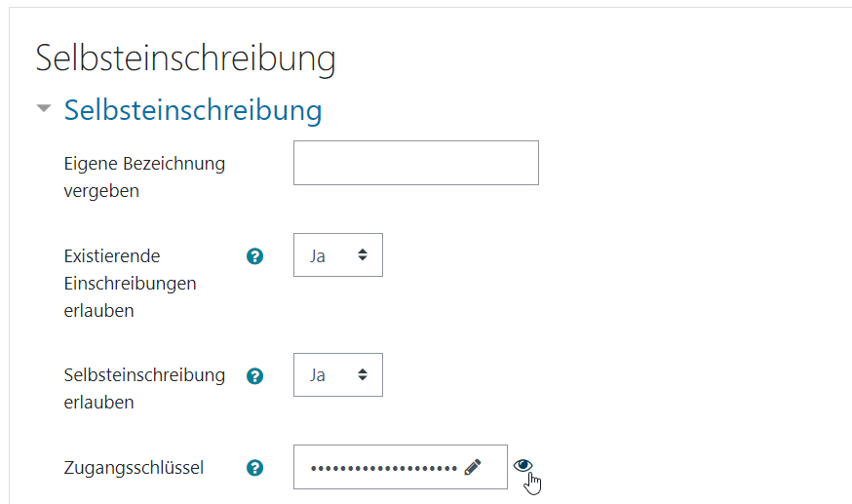Click the arrows on Existierende Einschreibungen select

(363, 254)
